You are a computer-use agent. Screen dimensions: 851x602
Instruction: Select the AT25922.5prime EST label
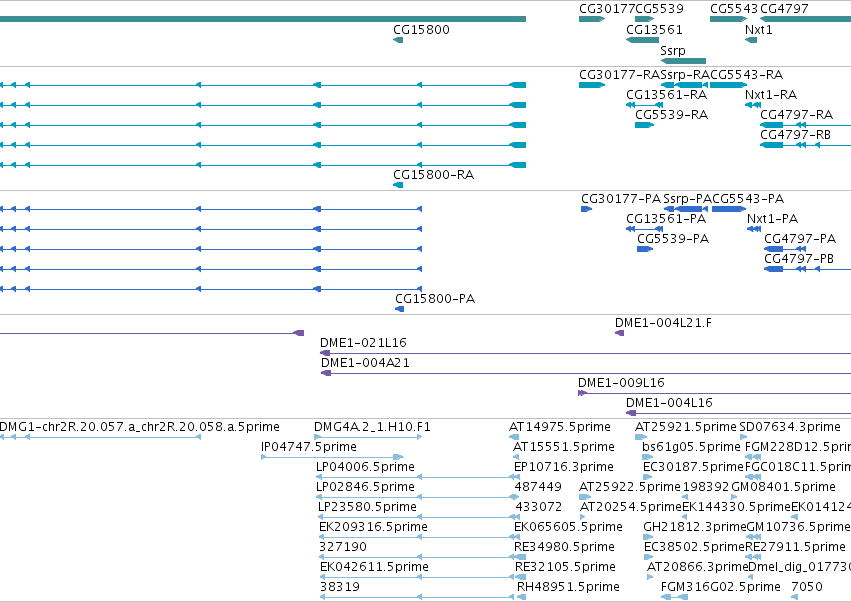(630, 487)
